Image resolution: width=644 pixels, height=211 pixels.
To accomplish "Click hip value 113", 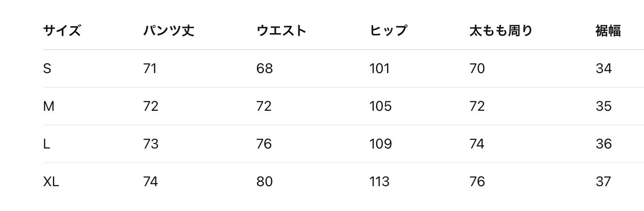I will 379,182.
